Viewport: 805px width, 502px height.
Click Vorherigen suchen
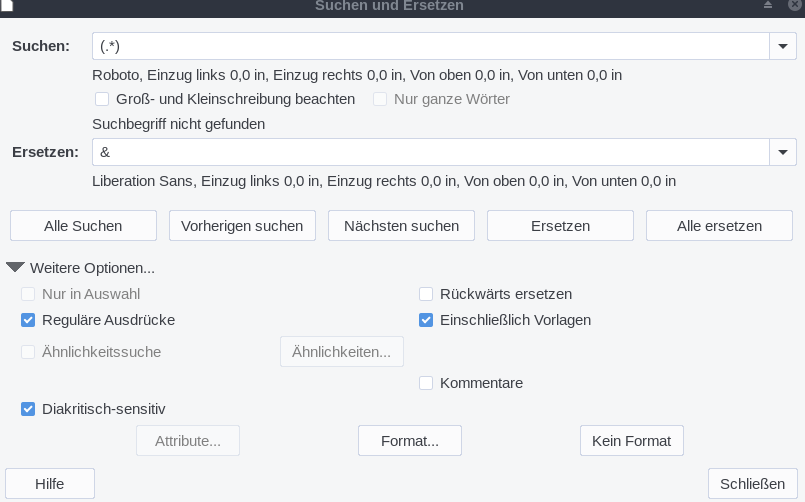click(x=242, y=226)
